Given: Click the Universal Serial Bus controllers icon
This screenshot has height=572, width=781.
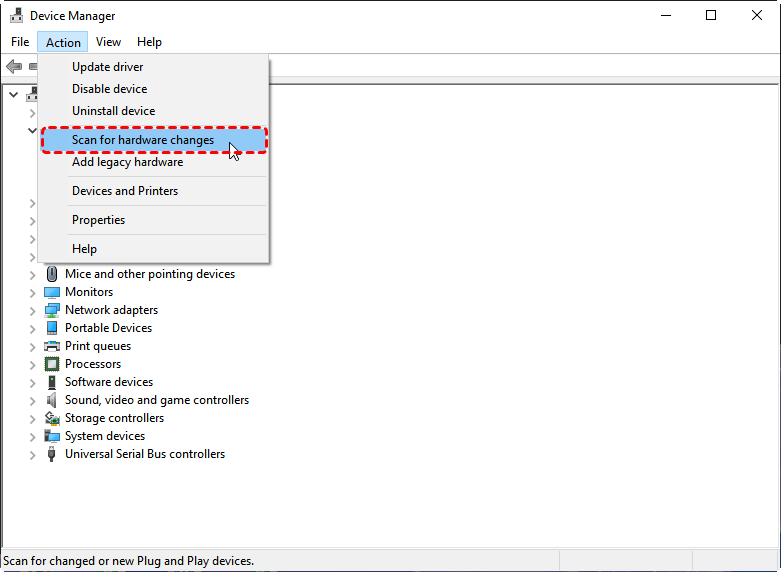Looking at the screenshot, I should pyautogui.click(x=52, y=454).
